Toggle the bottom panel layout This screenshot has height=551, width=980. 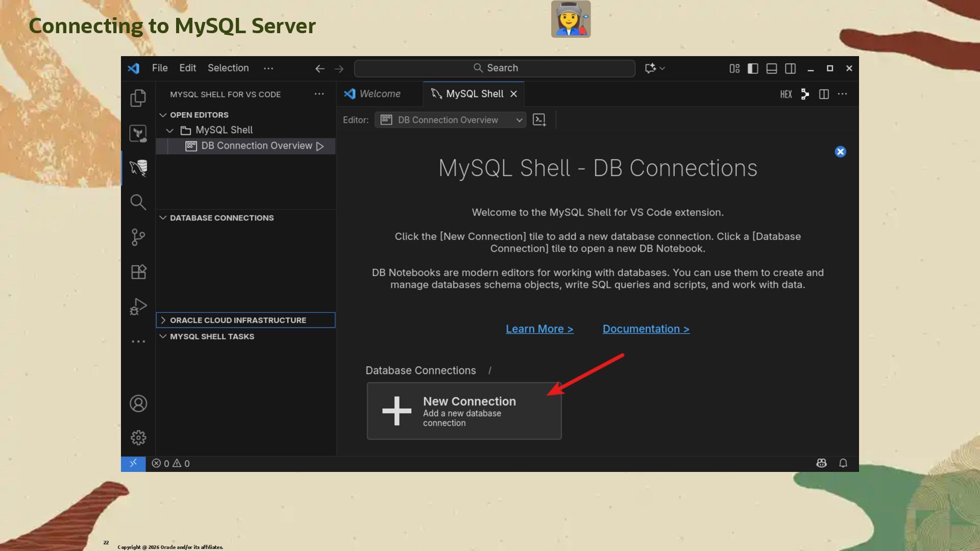772,68
